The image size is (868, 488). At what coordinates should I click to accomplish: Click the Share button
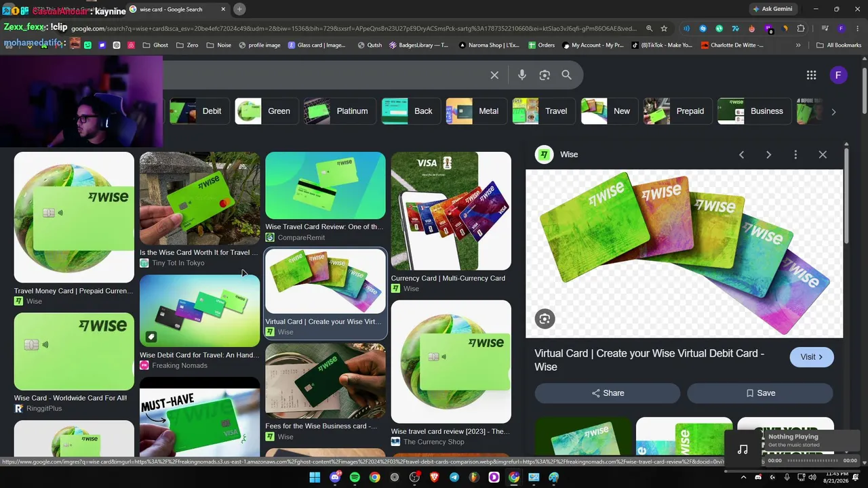point(608,393)
